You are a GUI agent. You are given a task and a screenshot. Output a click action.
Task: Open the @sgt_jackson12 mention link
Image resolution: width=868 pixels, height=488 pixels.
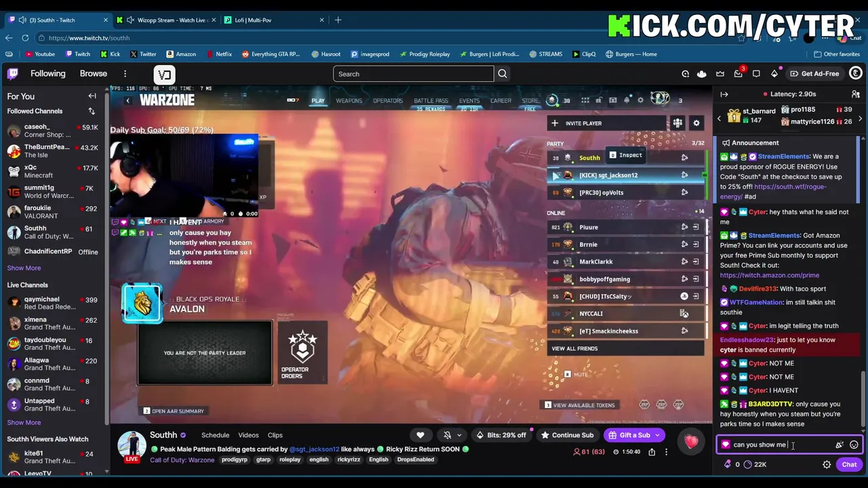pyautogui.click(x=314, y=449)
